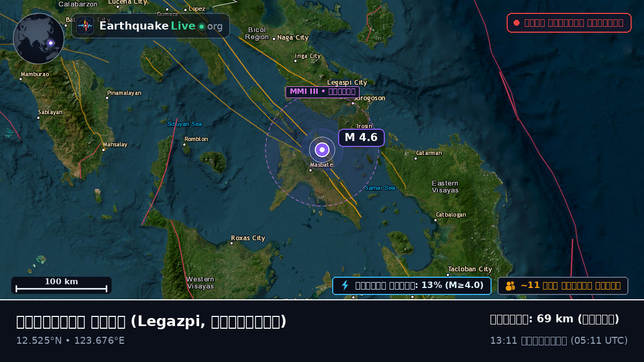Click the orange people population icon
The height and width of the screenshot is (362, 644).
[x=510, y=286]
